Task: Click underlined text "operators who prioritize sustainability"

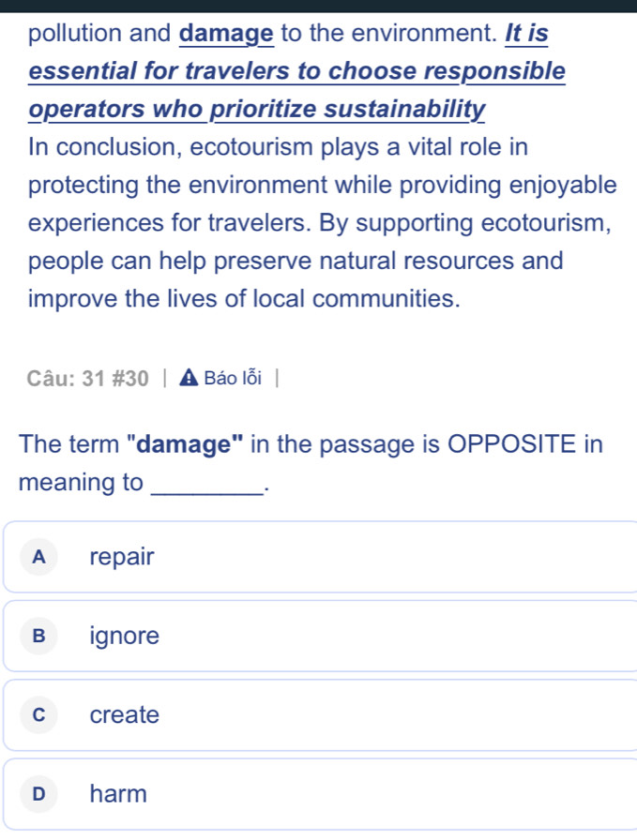Action: [257, 110]
